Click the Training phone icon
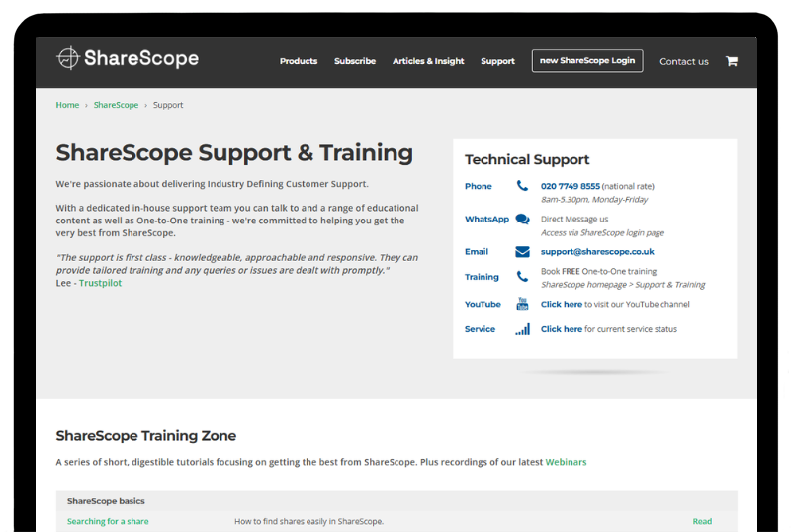 [x=522, y=278]
